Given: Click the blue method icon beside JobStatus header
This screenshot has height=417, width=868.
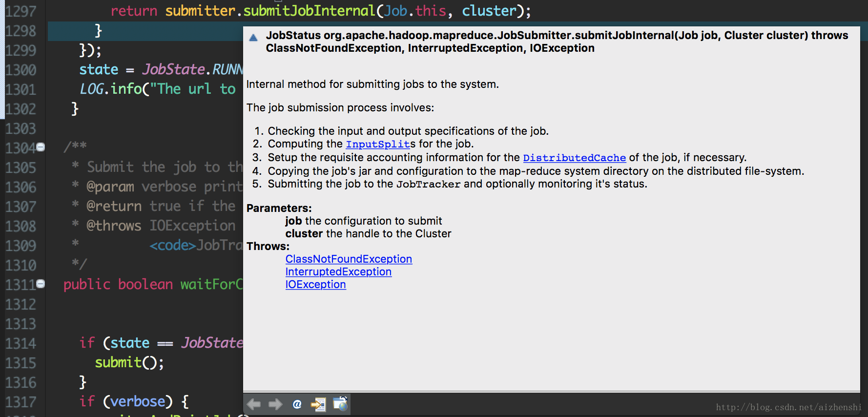Looking at the screenshot, I should [253, 38].
